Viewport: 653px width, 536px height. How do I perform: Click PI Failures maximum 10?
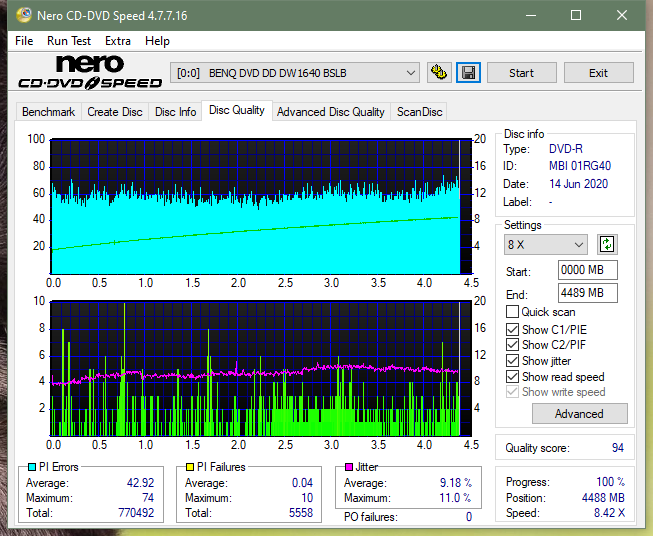point(307,498)
